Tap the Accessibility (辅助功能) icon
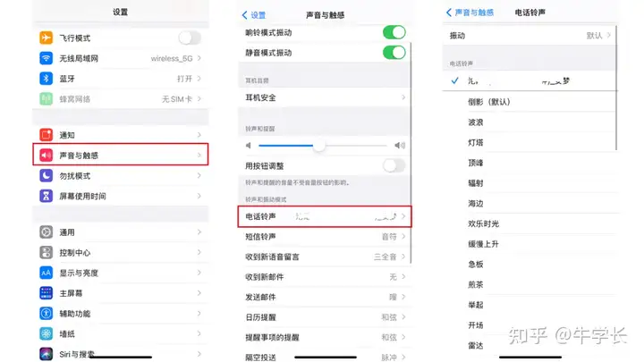The width and height of the screenshot is (644, 362). (x=46, y=313)
